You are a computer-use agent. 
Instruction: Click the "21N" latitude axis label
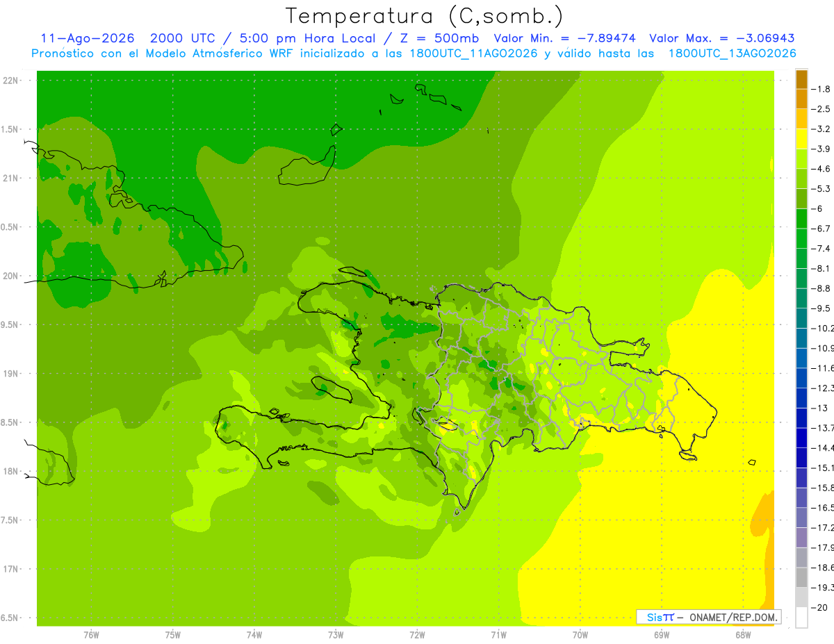10,179
